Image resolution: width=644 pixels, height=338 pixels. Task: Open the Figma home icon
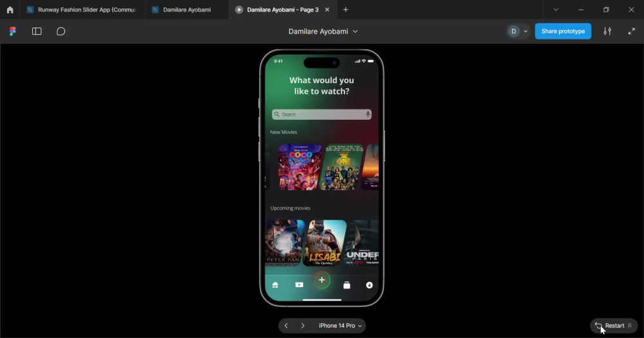(10, 10)
